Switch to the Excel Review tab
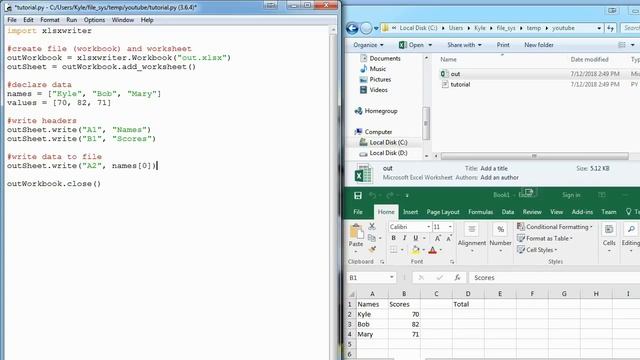 pos(532,212)
